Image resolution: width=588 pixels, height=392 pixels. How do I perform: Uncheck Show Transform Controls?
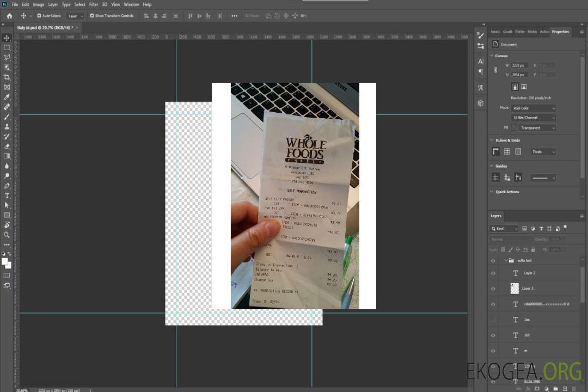[x=91, y=16]
